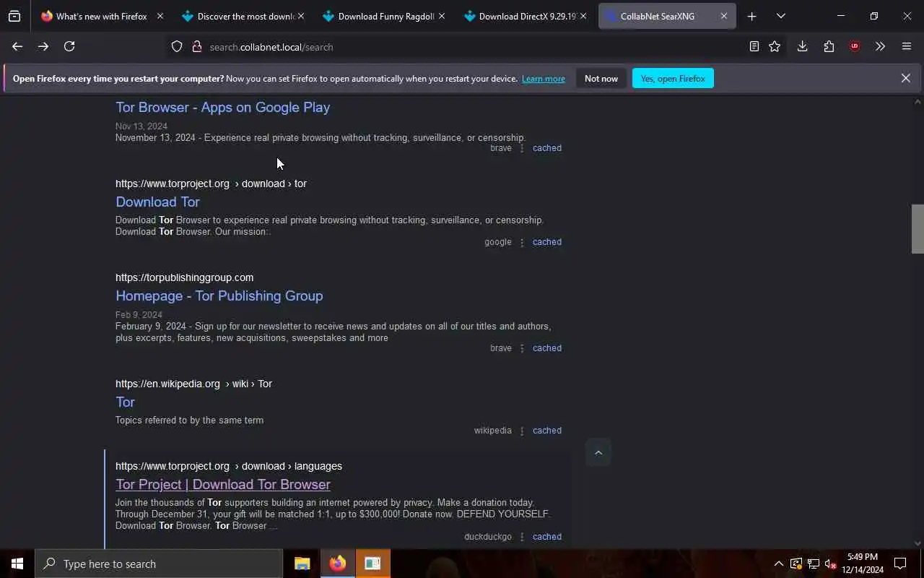The image size is (924, 578).
Task: Bookmark this page with star icon
Action: (775, 46)
